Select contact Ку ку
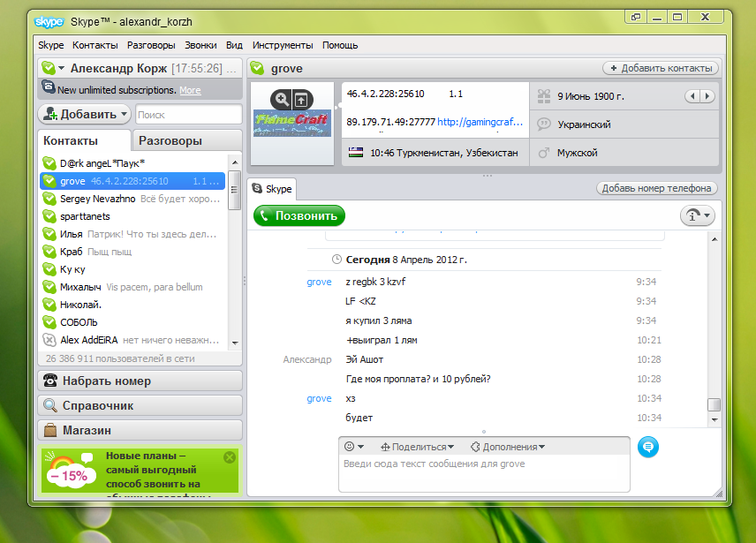Viewport: 756px width, 543px height. (132, 269)
